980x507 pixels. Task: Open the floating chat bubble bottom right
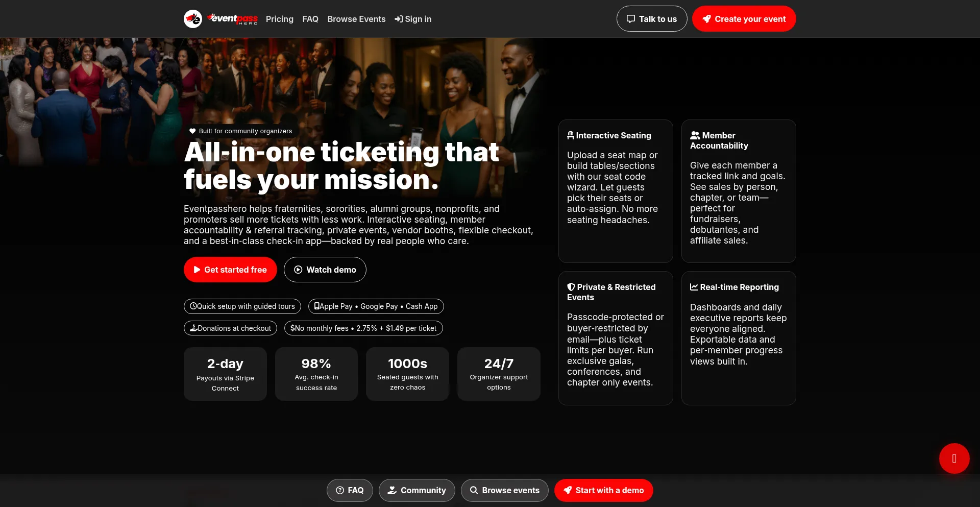click(954, 458)
